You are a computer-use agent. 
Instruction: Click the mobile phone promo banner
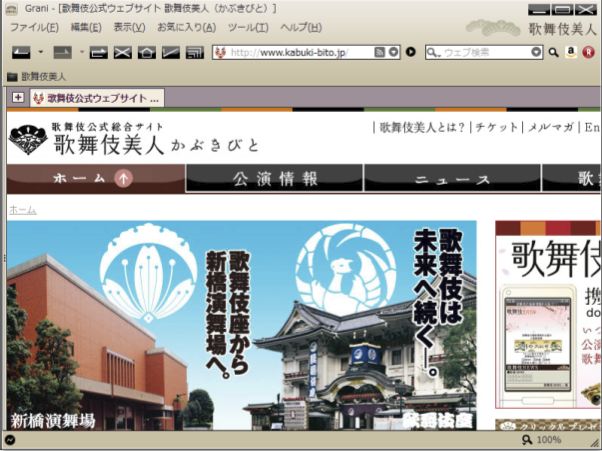point(548,315)
